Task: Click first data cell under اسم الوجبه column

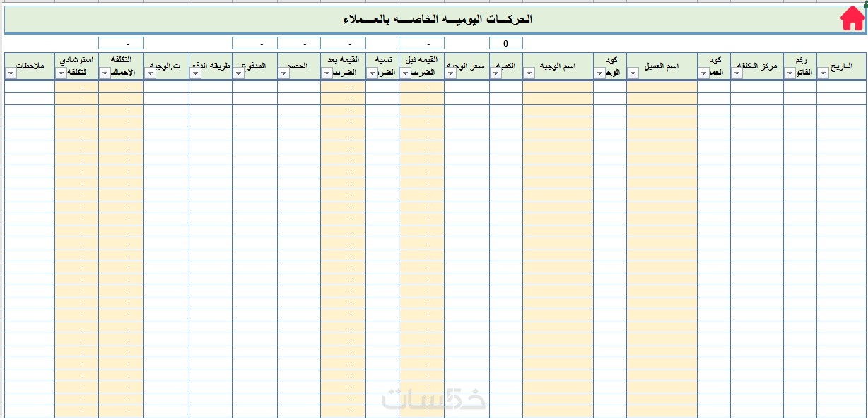Action: coord(558,87)
